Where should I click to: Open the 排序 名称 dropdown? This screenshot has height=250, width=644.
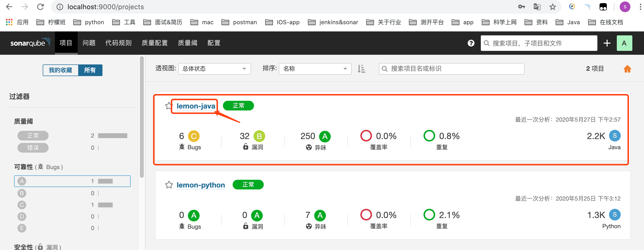(315, 69)
